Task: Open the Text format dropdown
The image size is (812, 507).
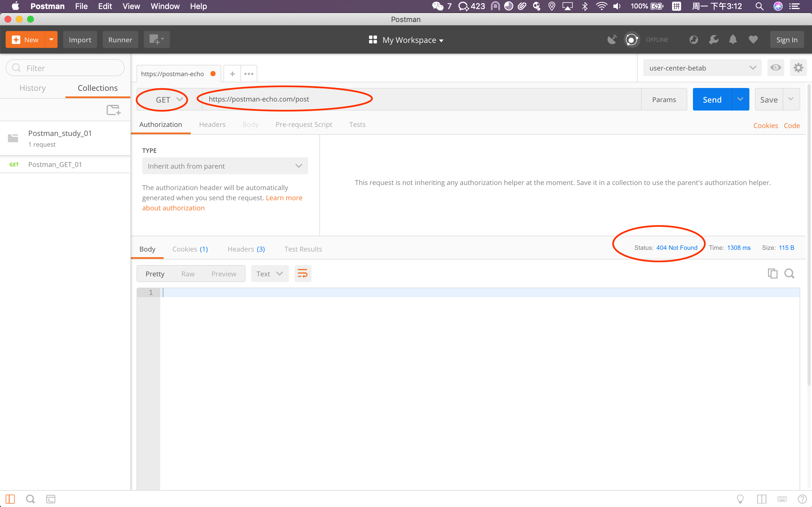Action: pyautogui.click(x=270, y=274)
